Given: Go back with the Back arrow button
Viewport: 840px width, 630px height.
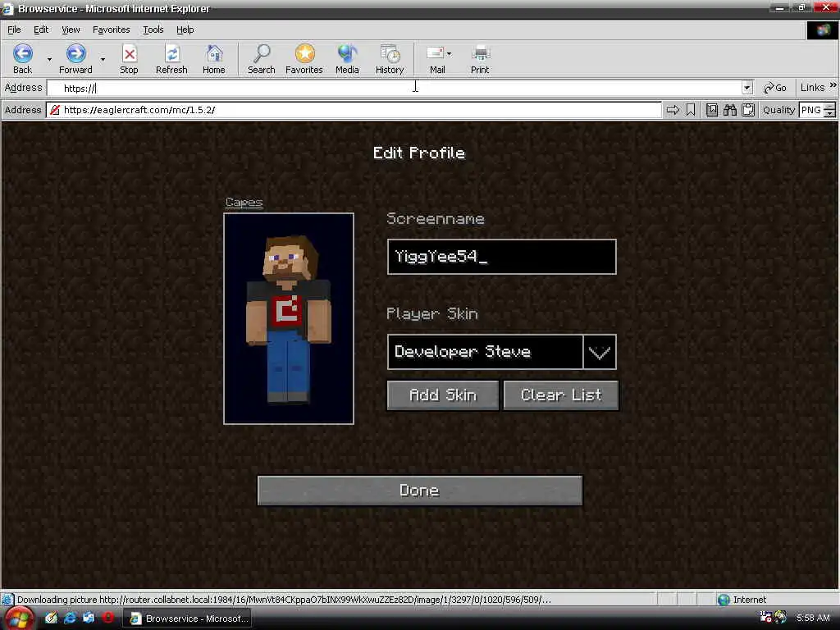Looking at the screenshot, I should click(22, 59).
